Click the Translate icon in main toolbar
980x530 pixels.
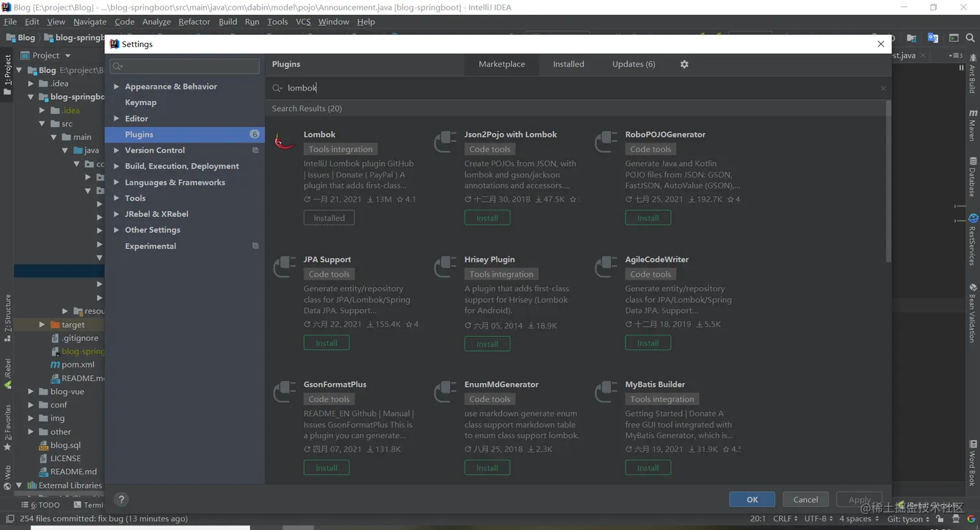933,38
